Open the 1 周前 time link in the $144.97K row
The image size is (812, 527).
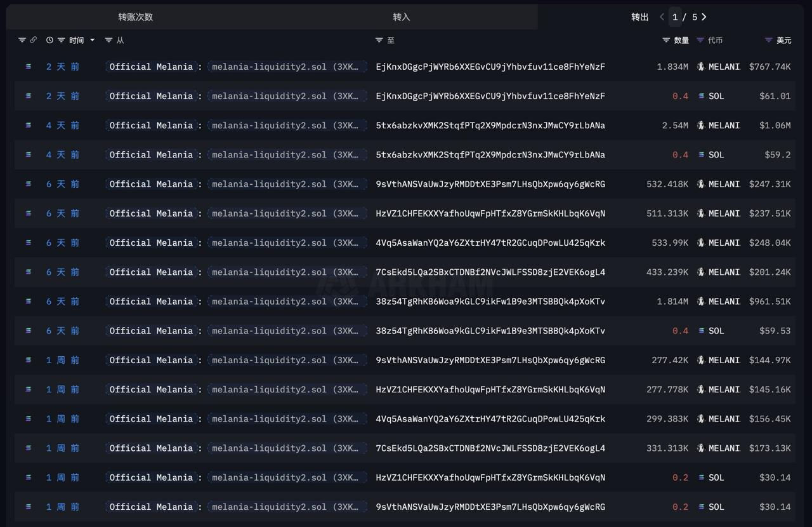coord(63,360)
